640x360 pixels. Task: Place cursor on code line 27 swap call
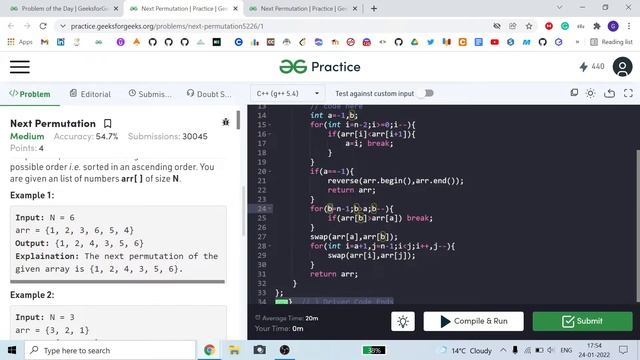point(354,237)
